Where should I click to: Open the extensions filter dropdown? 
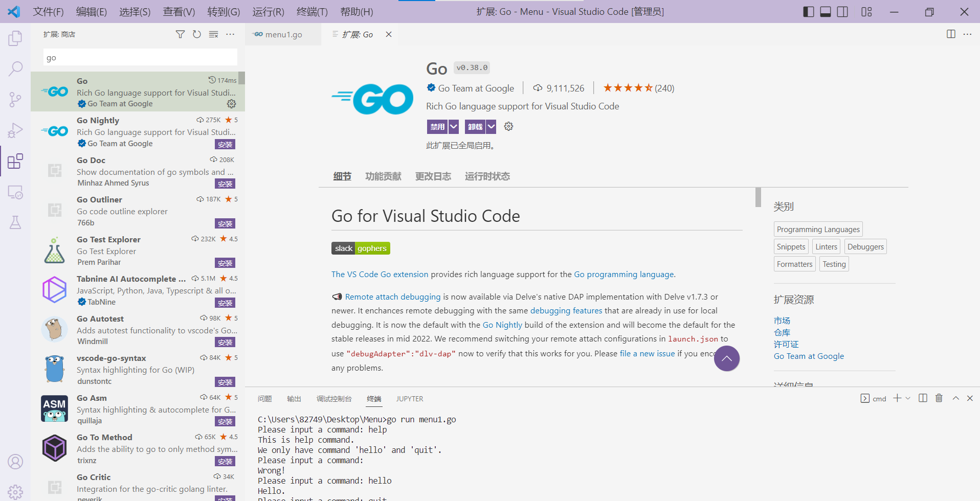[x=180, y=34]
